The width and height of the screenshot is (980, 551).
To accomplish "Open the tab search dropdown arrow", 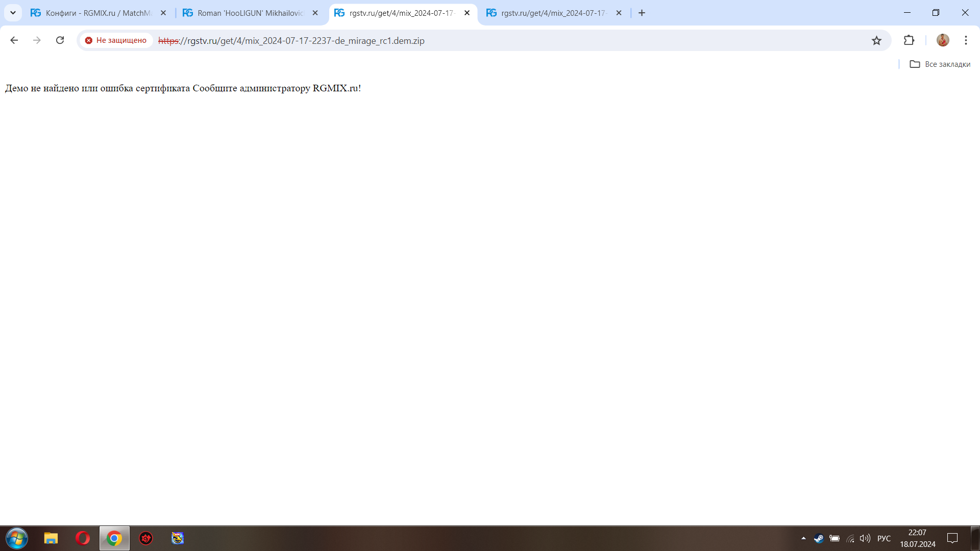I will pos(13,13).
